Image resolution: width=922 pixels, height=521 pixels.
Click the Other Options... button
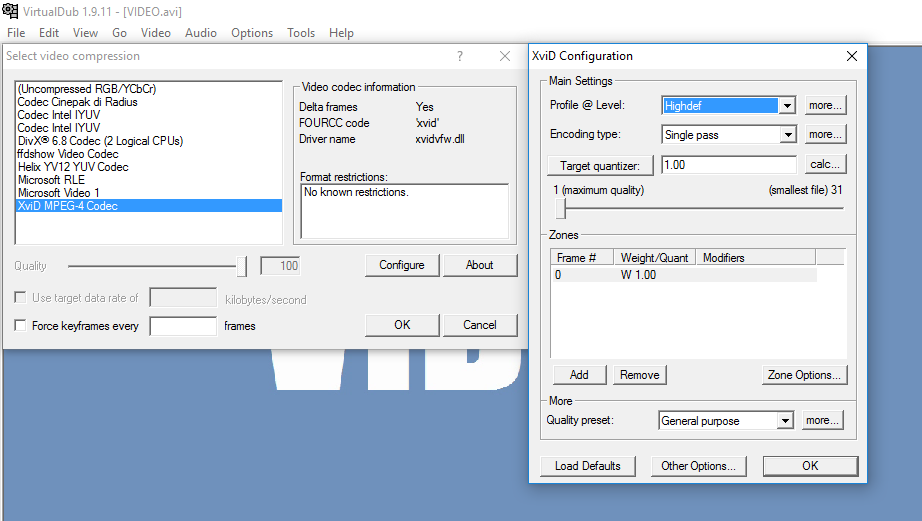[699, 466]
